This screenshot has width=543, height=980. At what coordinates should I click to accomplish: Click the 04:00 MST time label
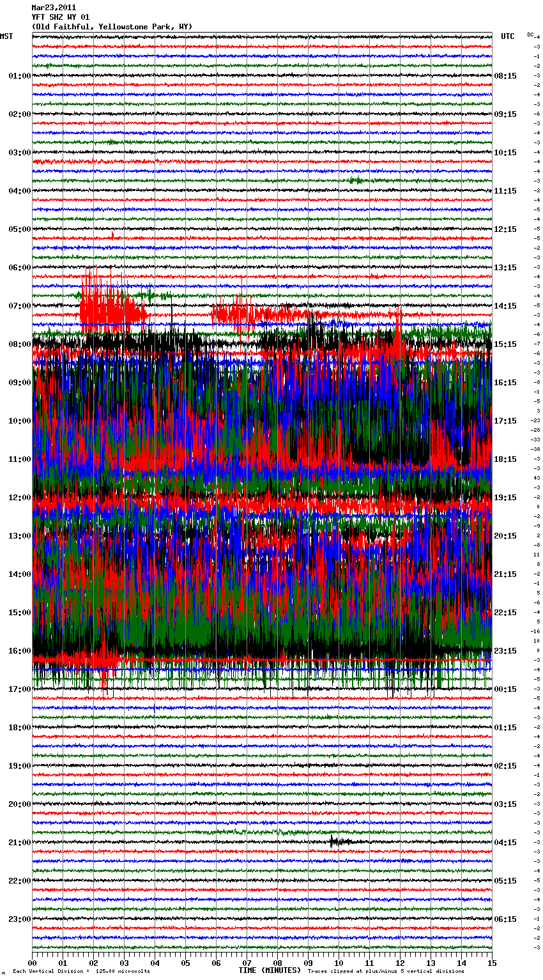20,191
